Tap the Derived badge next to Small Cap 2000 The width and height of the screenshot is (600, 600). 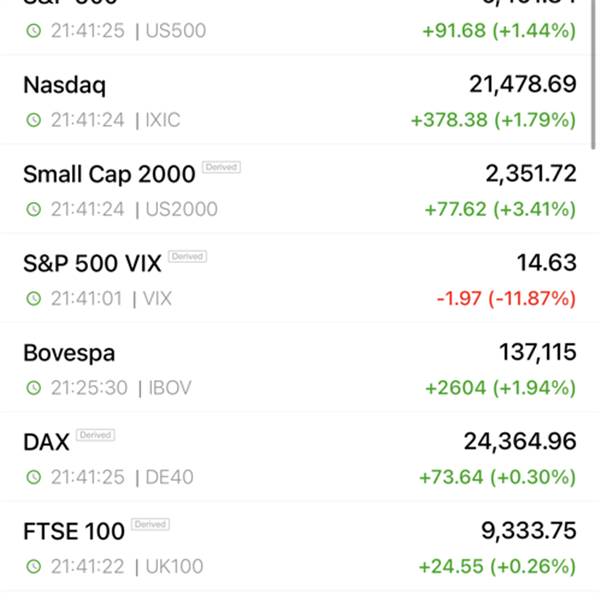click(221, 167)
